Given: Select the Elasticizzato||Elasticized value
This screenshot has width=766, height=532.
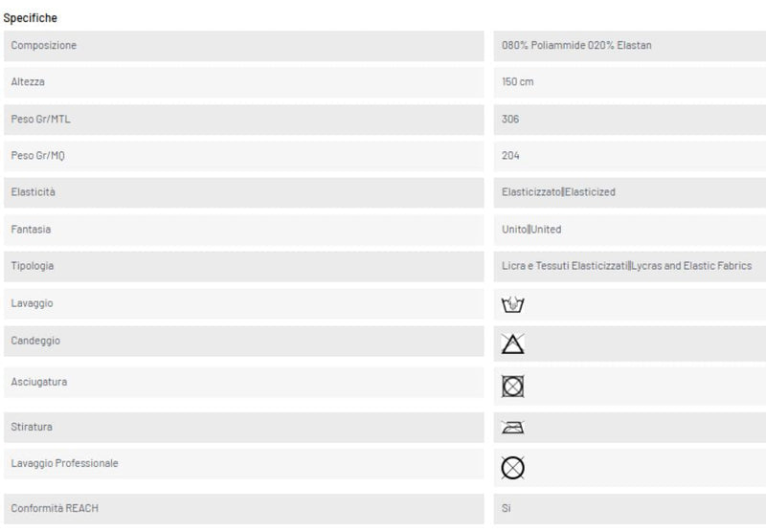Looking at the screenshot, I should 558,192.
